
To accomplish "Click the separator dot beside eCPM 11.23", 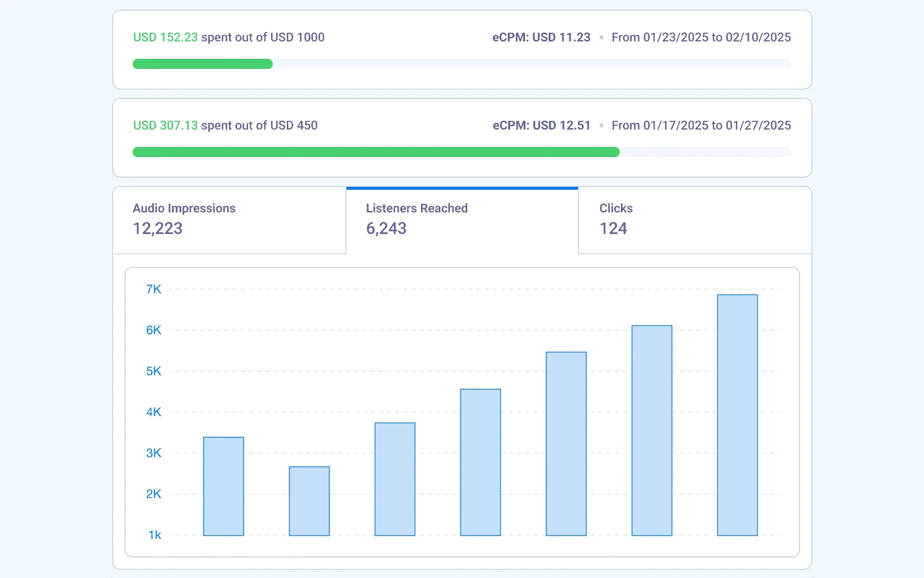I will [x=601, y=37].
